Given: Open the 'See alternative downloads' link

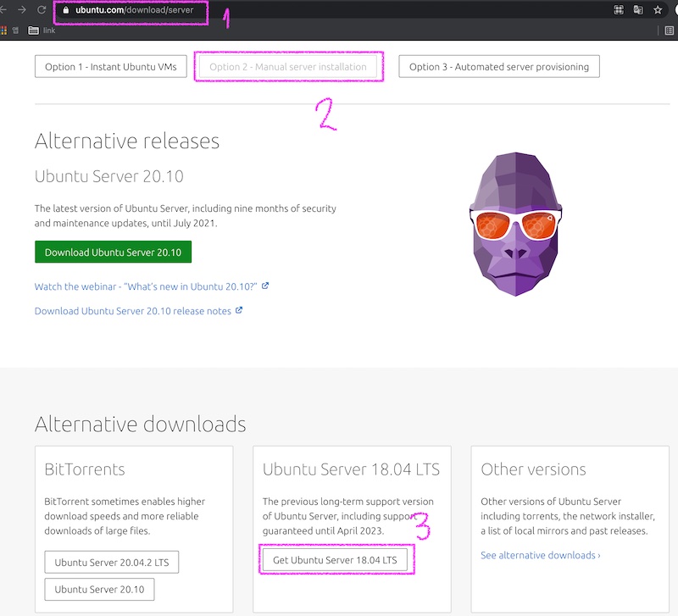Looking at the screenshot, I should coord(541,555).
